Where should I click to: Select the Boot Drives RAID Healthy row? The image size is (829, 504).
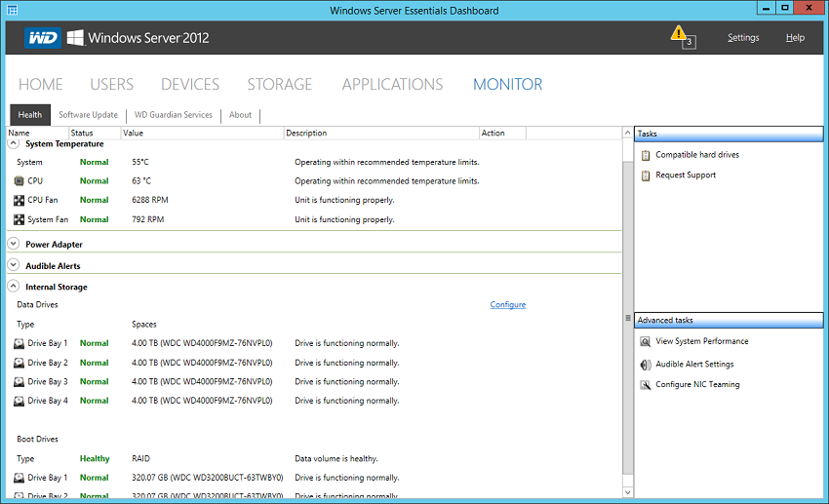click(x=315, y=458)
